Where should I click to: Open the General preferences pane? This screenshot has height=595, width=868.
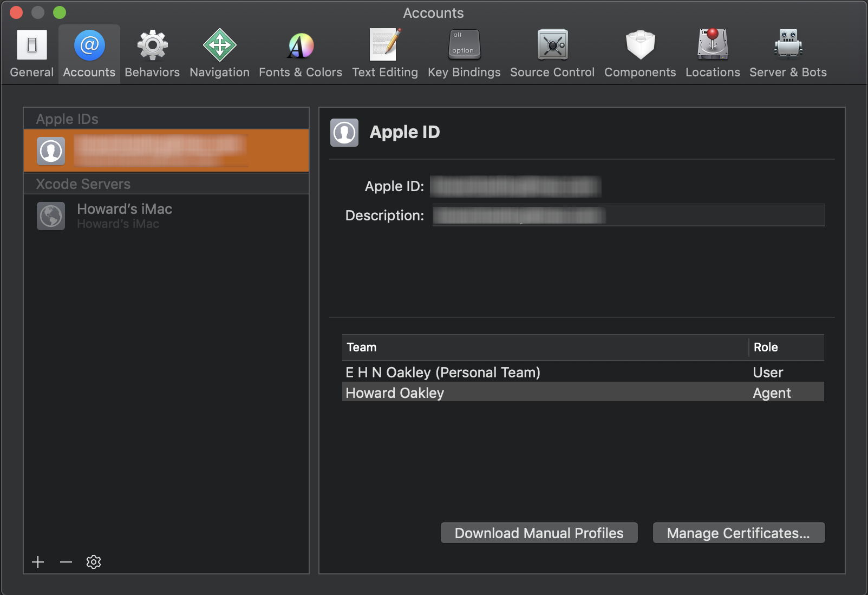[32, 54]
